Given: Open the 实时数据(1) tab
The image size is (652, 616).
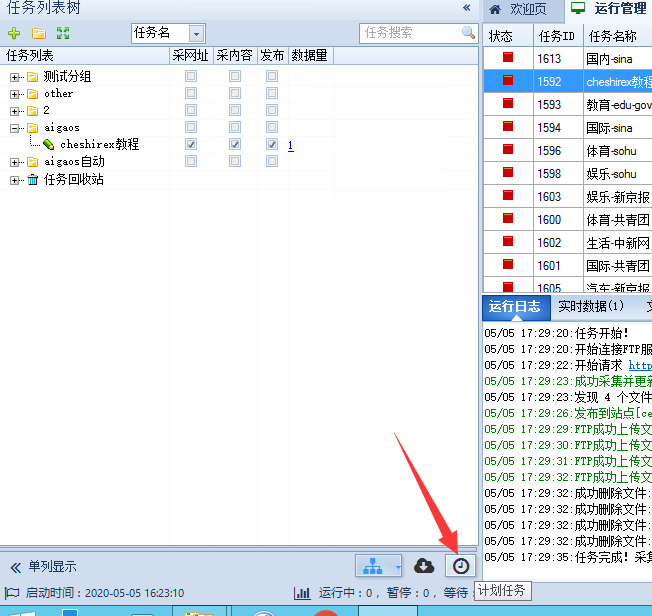Looking at the screenshot, I should point(591,307).
